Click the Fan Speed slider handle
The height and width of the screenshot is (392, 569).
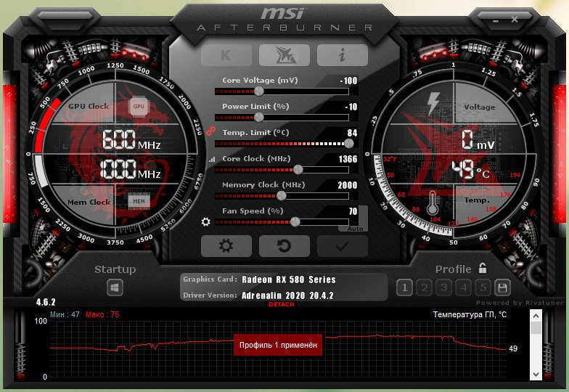tap(295, 222)
